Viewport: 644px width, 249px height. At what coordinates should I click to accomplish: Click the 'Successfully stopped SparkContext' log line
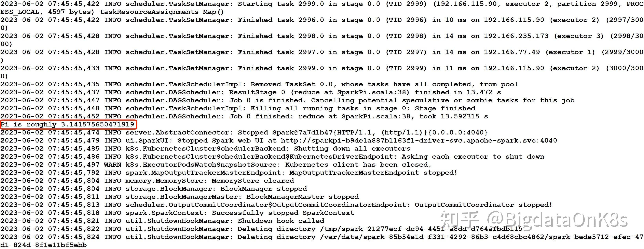click(x=178, y=213)
